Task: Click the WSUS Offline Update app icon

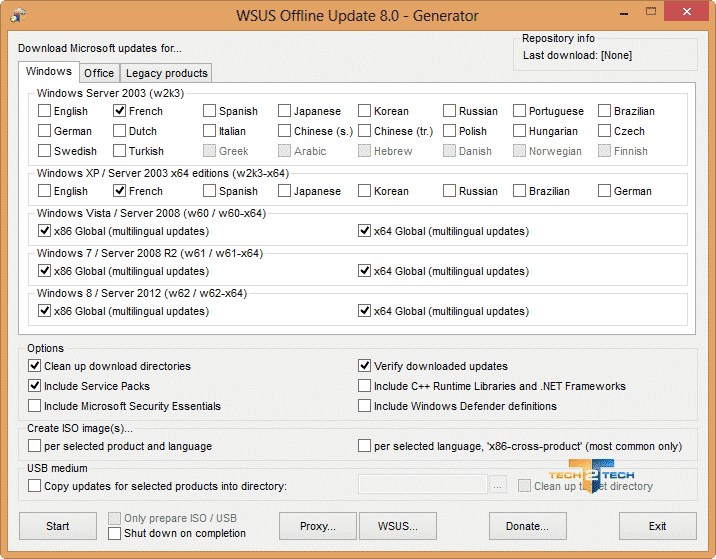Action: click(x=18, y=15)
